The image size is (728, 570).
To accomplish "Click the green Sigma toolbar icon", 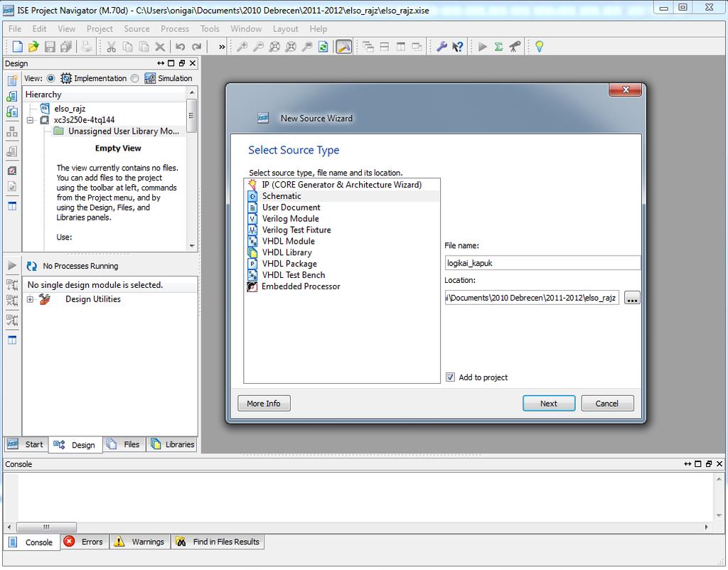I will click(498, 46).
